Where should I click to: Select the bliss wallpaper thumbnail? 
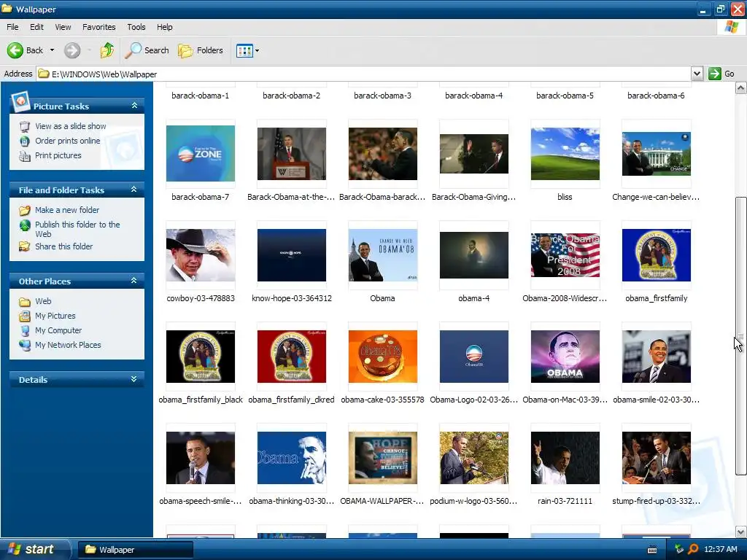565,153
